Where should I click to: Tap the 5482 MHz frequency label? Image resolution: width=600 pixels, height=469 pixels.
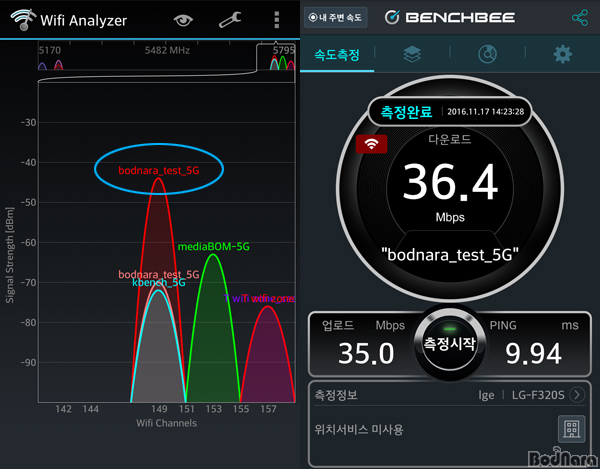(167, 50)
